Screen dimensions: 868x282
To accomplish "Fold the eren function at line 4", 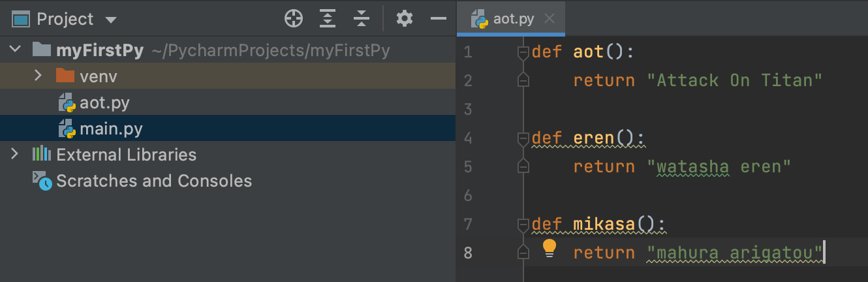I will (x=522, y=138).
